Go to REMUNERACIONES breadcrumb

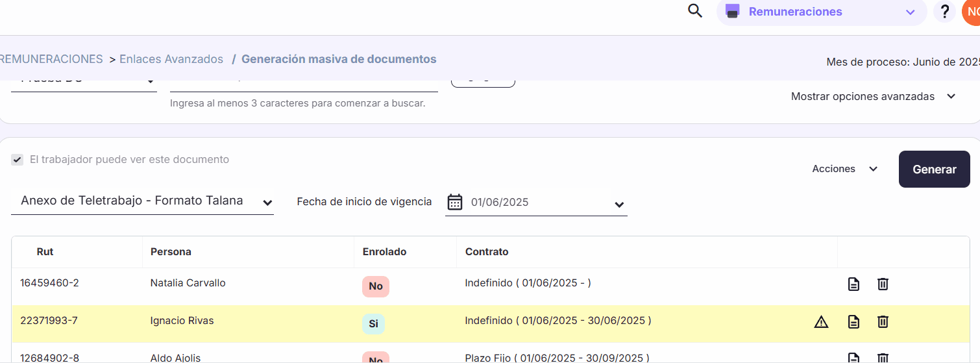[51, 59]
